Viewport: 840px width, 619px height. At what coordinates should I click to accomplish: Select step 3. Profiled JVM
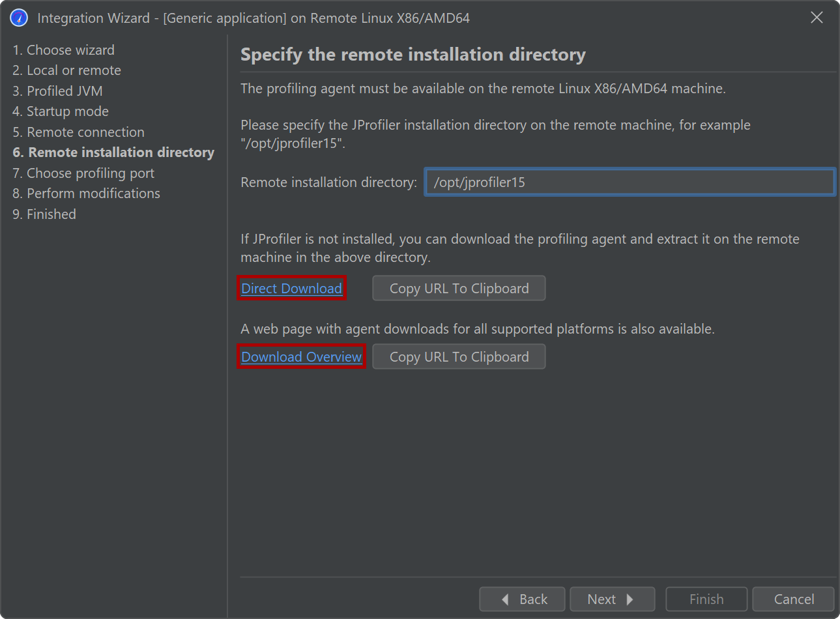tap(58, 91)
